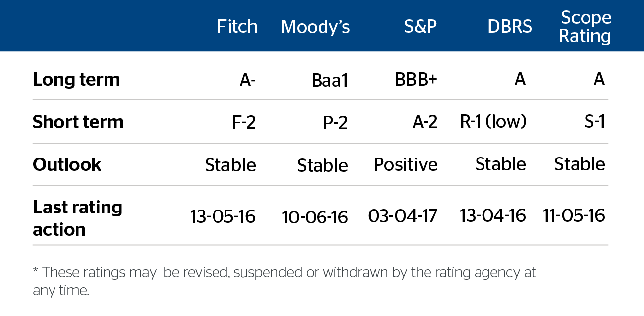644x316 pixels.
Task: Click the Positive outlook value
Action: coord(406,165)
